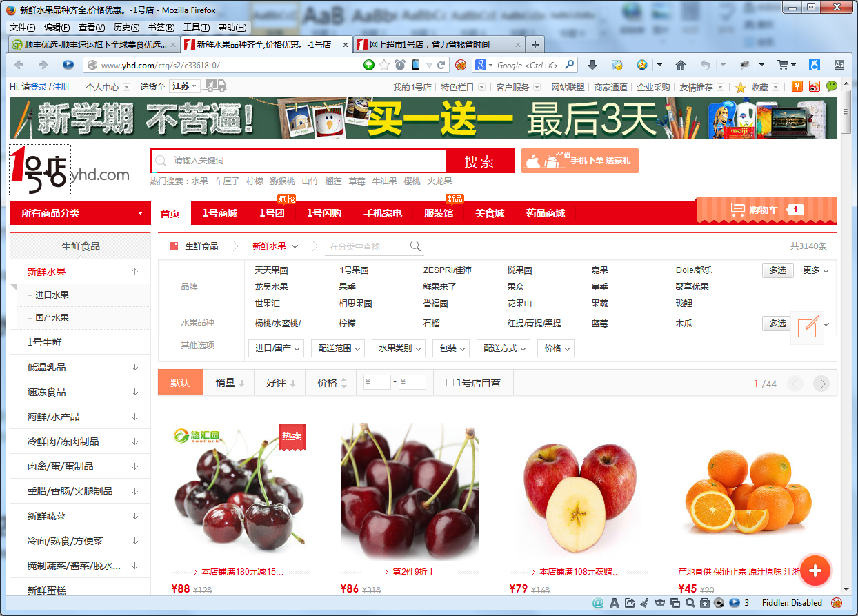Click the orange edit feedback pencil icon
Viewport: 858px width, 616px height.
click(x=807, y=328)
